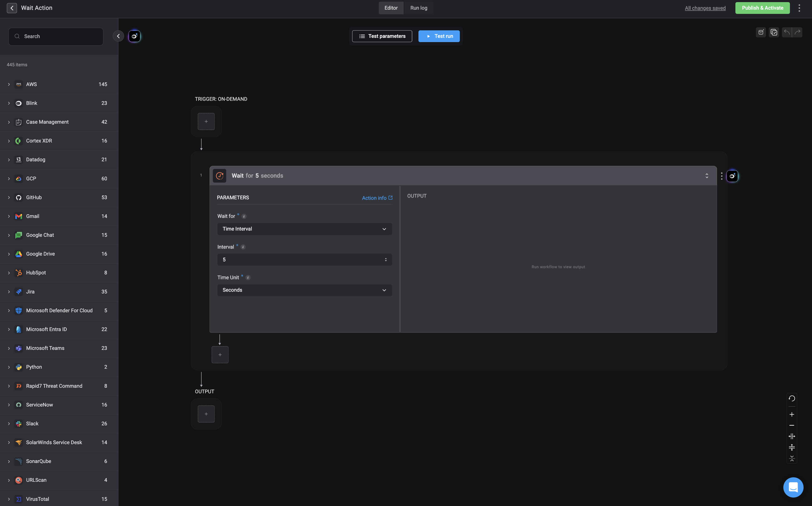
Task: Expand the AWS integrations category
Action: pos(9,84)
